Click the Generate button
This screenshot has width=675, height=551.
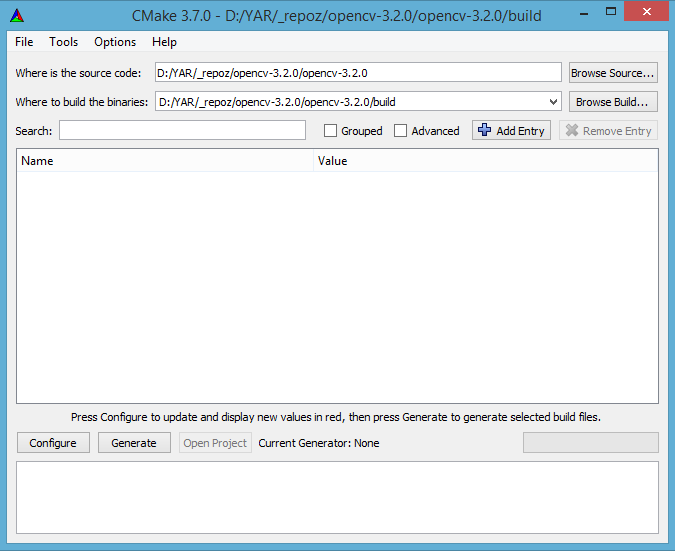134,443
